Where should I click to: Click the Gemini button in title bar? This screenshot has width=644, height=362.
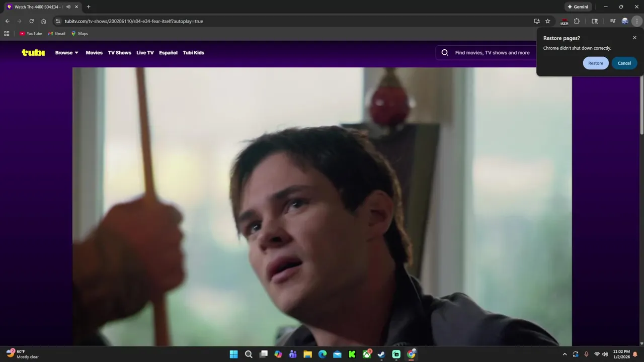point(578,7)
